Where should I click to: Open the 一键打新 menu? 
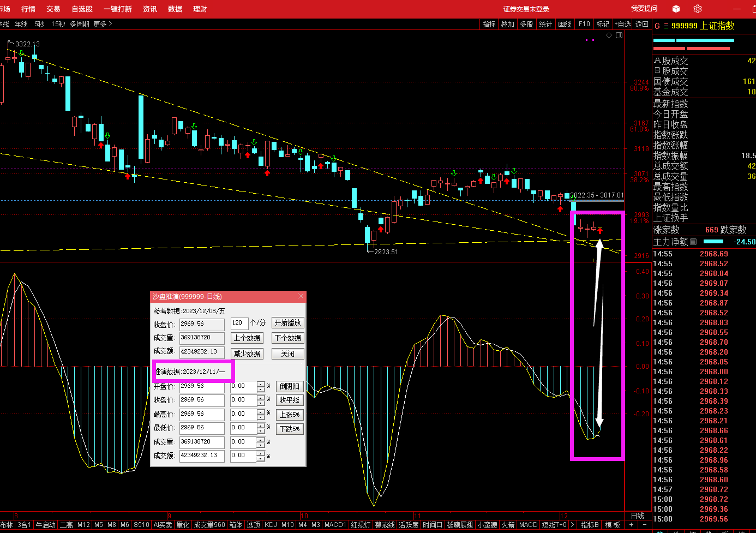point(118,9)
